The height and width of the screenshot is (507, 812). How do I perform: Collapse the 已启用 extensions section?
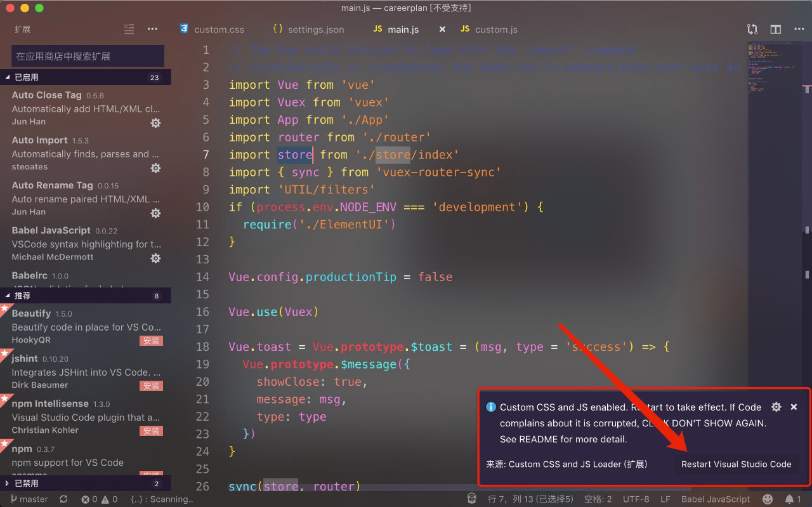point(86,77)
